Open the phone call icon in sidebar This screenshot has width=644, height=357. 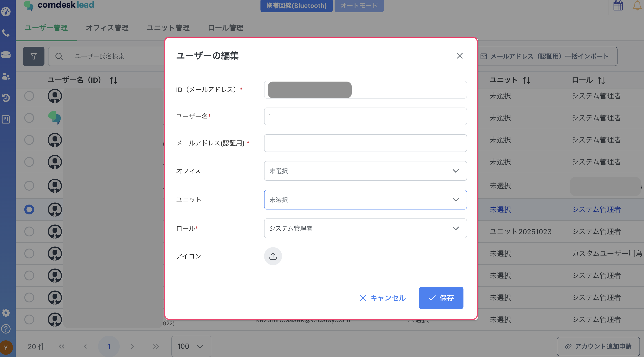(6, 33)
